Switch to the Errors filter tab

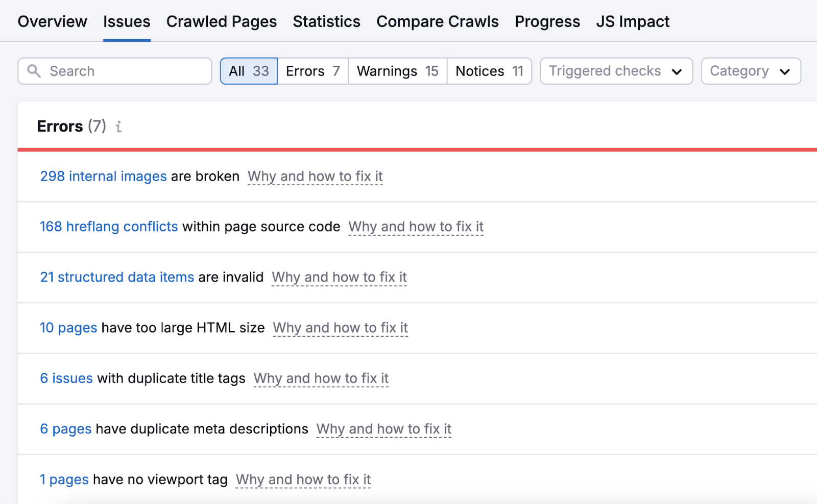click(x=312, y=71)
